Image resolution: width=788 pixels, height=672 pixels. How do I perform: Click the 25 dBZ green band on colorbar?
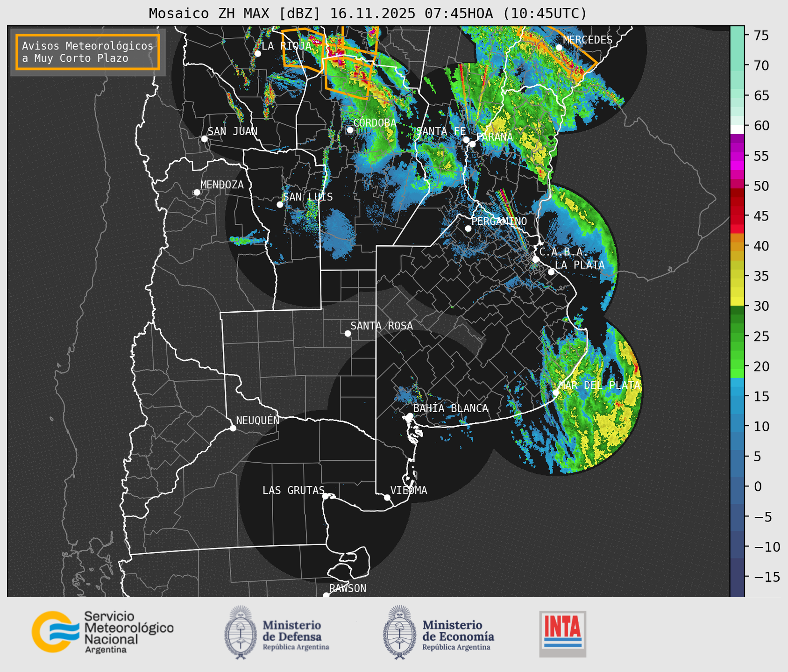click(737, 336)
